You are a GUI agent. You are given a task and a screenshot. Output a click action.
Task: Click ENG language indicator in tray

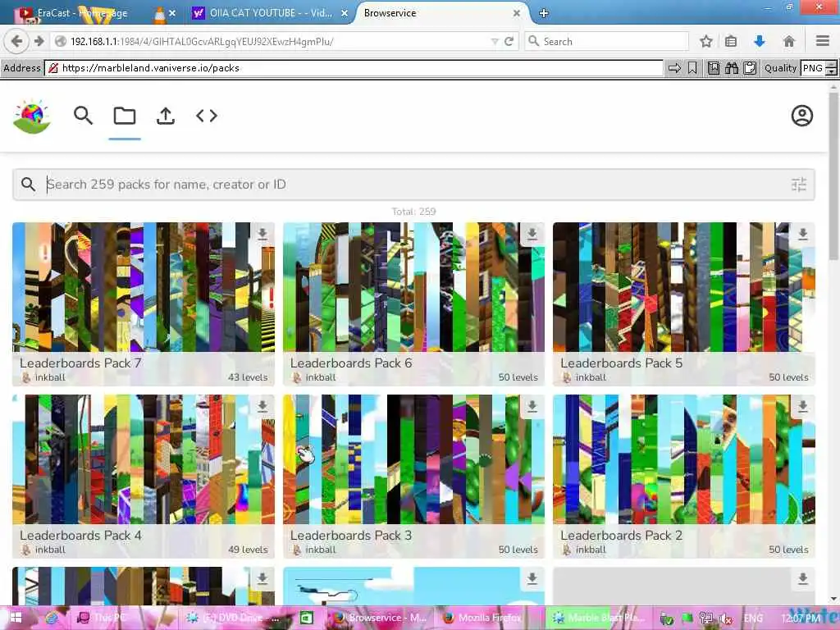[x=753, y=619]
